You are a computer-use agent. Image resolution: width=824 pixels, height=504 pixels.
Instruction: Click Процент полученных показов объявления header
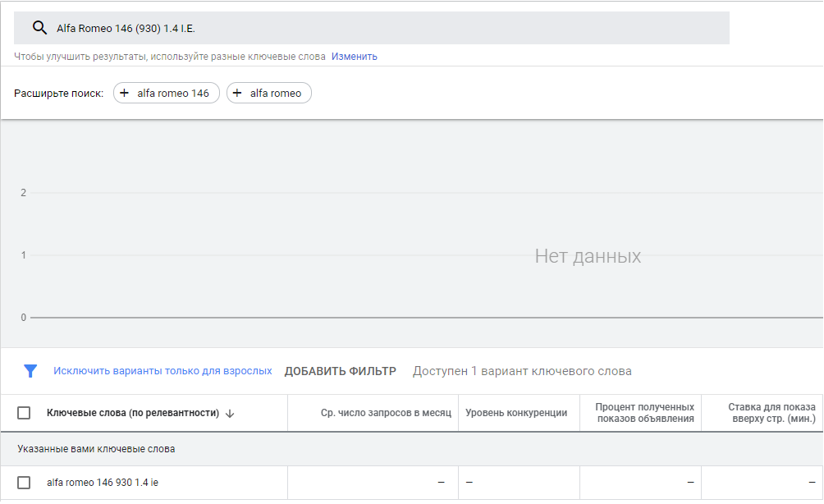coord(645,413)
